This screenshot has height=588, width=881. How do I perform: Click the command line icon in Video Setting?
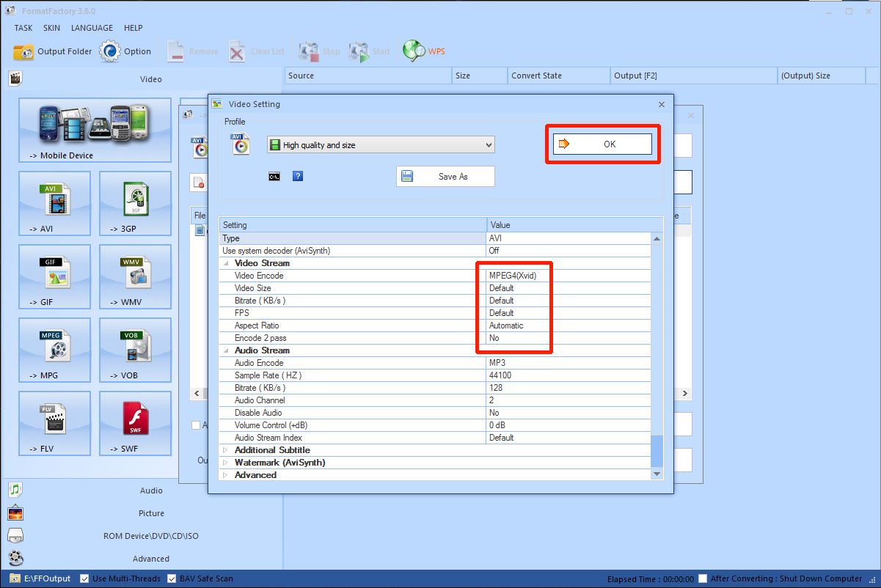(x=274, y=176)
